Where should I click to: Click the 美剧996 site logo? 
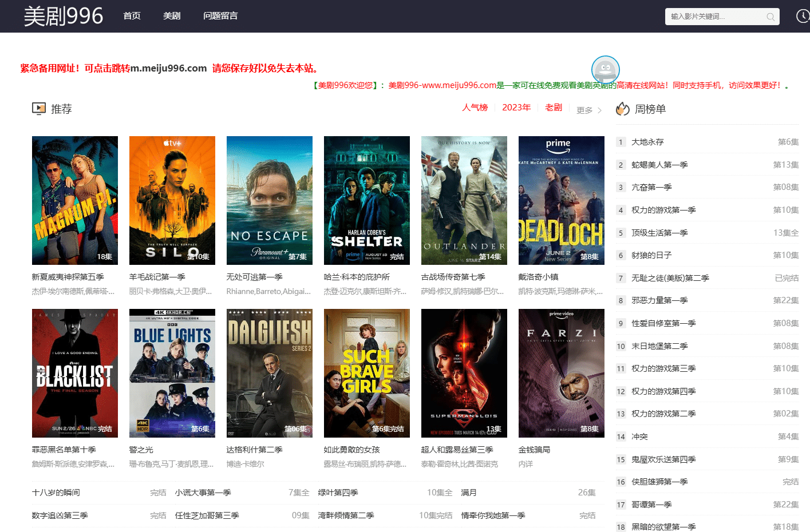coord(64,16)
